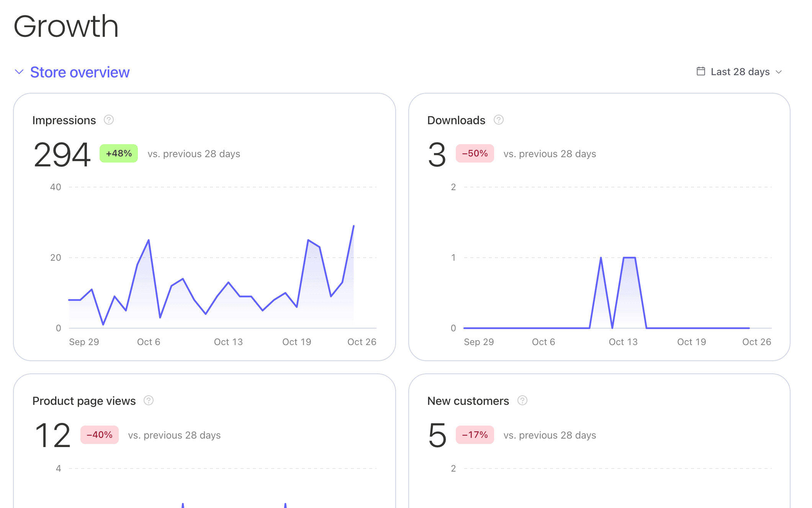
Task: Click the Oct 6 spike on Impressions chart
Action: [149, 240]
